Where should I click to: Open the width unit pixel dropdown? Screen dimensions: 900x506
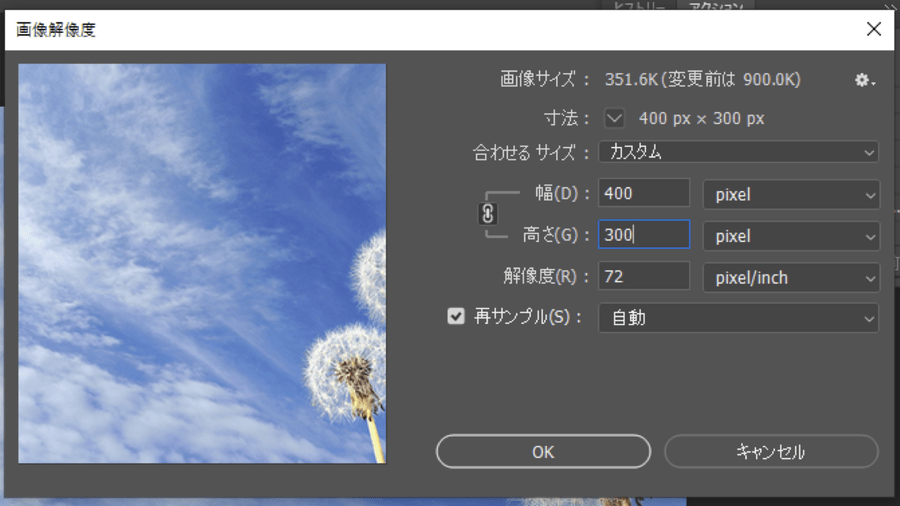click(792, 194)
